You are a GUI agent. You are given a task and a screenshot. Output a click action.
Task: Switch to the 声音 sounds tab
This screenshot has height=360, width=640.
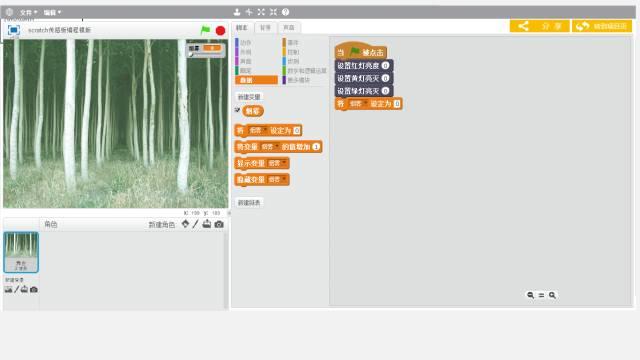(289, 27)
